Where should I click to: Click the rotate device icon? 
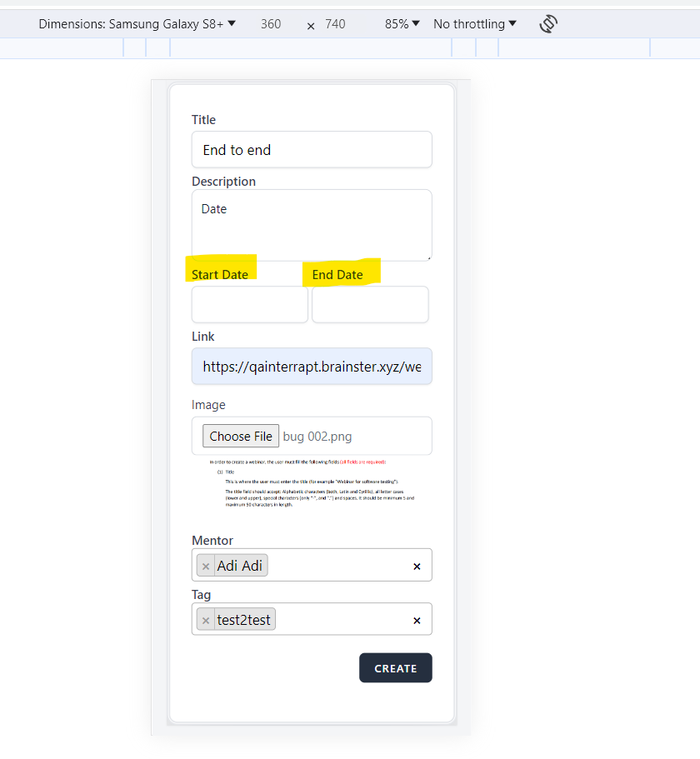[548, 24]
